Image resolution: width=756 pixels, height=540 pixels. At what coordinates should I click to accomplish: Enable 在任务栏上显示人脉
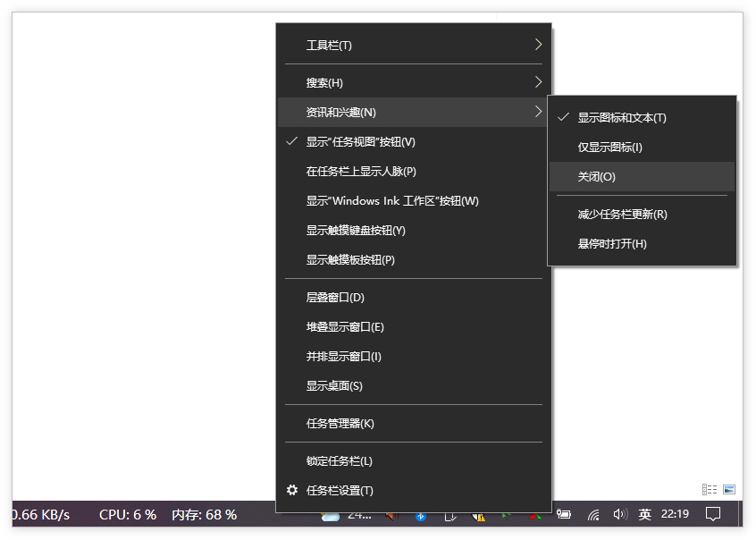pos(363,171)
